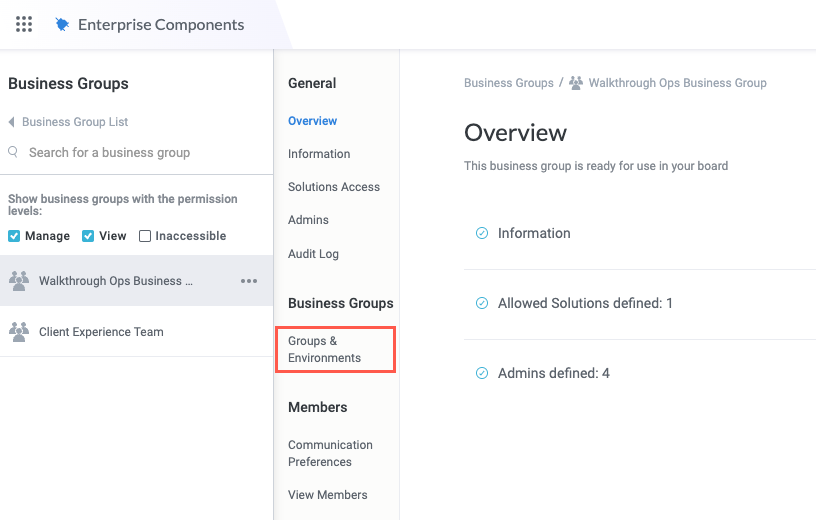Click the Information overview row text
Viewport: 816px width, 520px height.
[534, 233]
